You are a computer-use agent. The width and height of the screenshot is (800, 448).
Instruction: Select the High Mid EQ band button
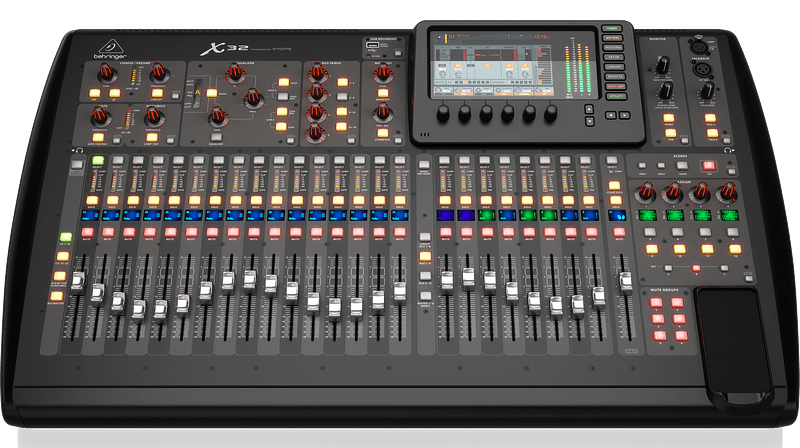[x=283, y=97]
